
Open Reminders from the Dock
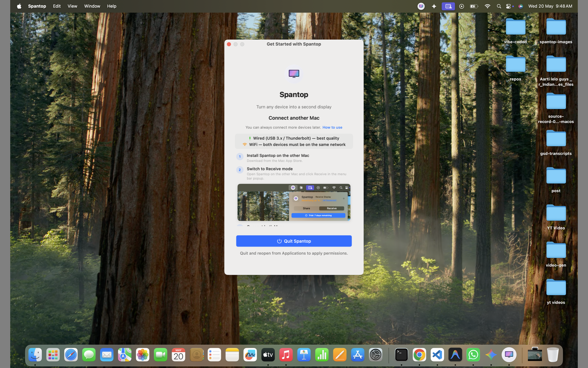(x=214, y=355)
